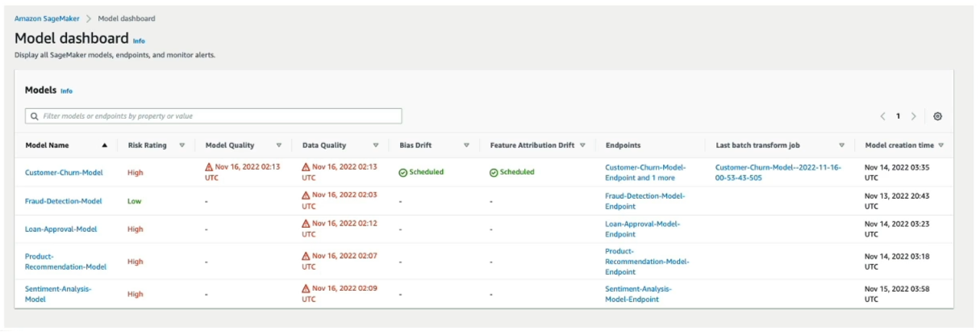Click High risk rating for Product-Recommendation-Model
This screenshot has width=980, height=332.
[136, 261]
